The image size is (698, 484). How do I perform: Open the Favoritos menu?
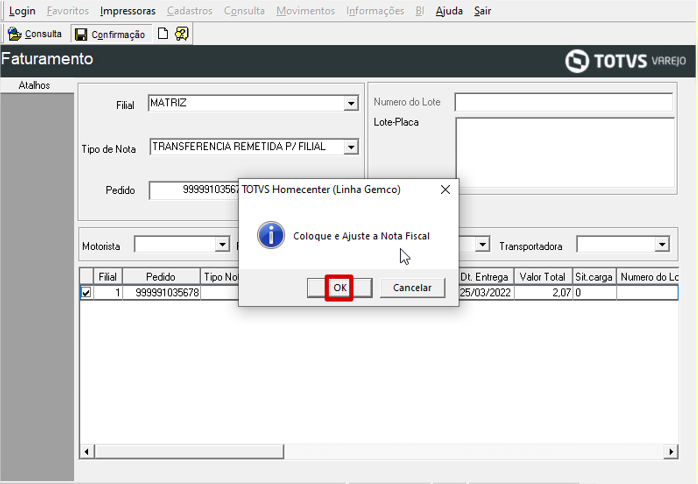pos(68,11)
